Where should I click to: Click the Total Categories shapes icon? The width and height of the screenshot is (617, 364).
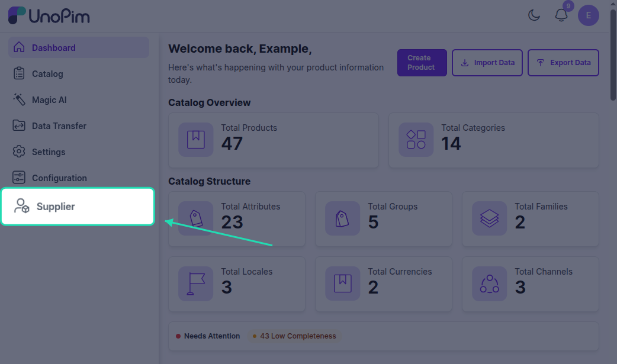[x=416, y=140]
